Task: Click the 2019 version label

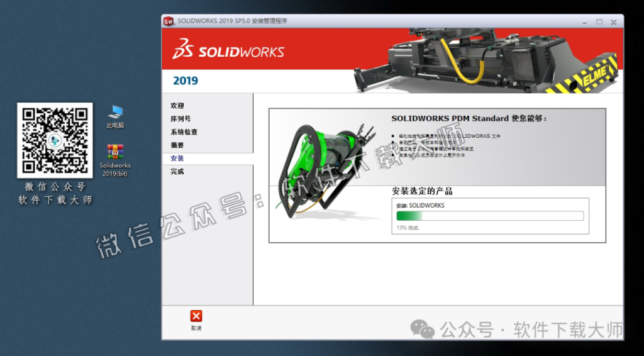Action: coord(186,81)
